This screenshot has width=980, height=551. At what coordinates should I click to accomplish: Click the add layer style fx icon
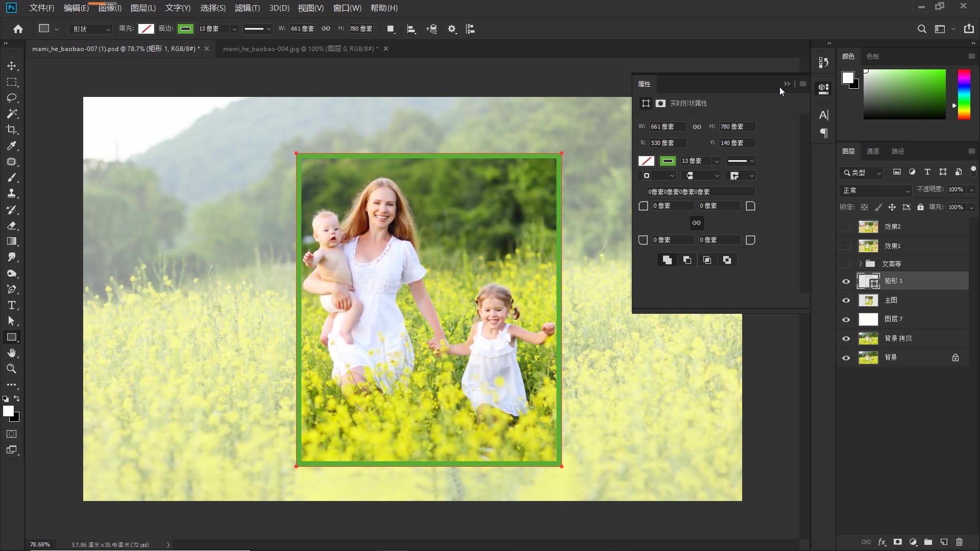(881, 542)
